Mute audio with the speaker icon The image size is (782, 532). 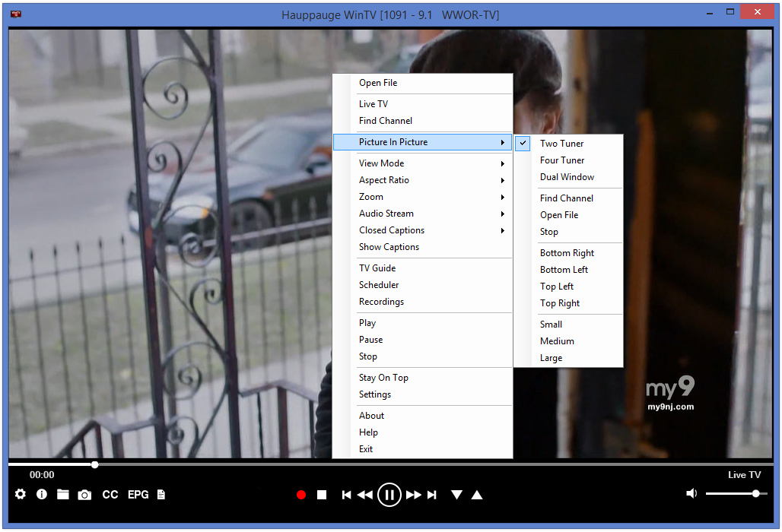pos(691,493)
